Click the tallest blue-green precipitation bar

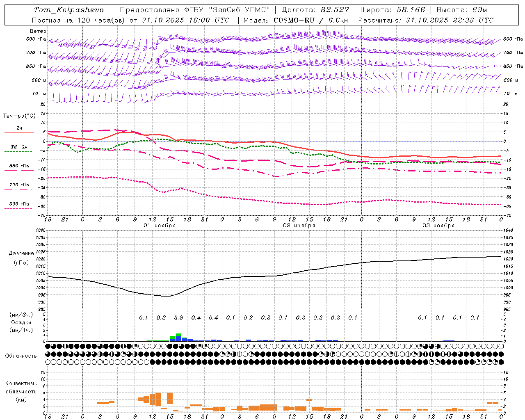pyautogui.click(x=178, y=337)
